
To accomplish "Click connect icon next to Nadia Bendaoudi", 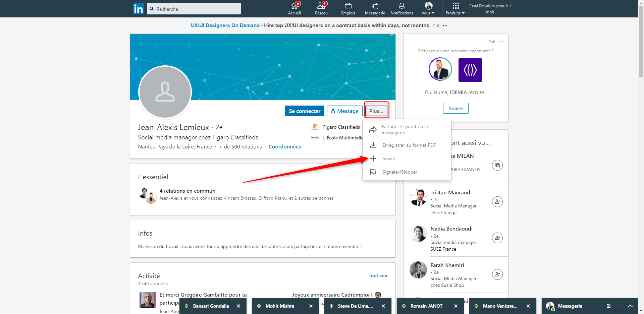I will [497, 238].
